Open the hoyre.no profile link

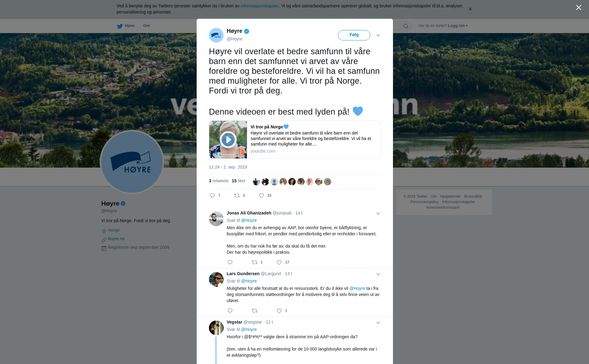click(116, 239)
